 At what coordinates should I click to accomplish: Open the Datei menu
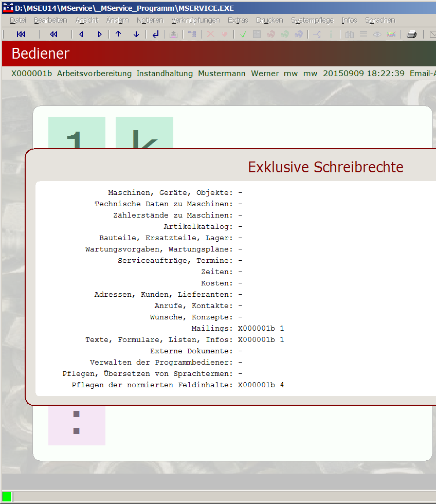pos(17,20)
